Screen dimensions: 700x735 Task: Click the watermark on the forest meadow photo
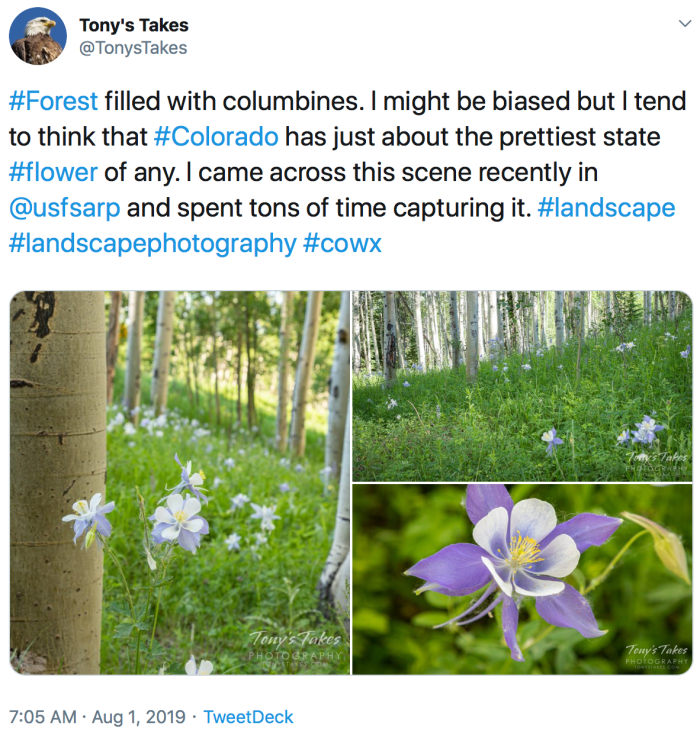(x=657, y=461)
